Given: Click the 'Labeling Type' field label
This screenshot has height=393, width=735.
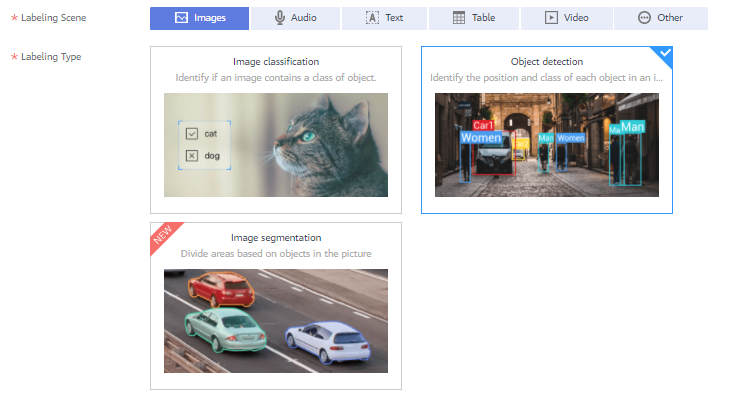Looking at the screenshot, I should coord(51,57).
